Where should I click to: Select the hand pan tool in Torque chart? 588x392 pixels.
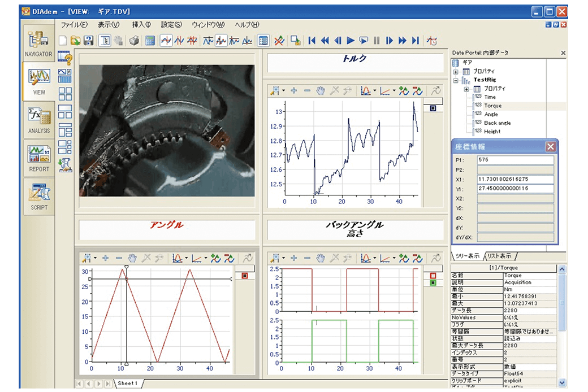point(321,91)
